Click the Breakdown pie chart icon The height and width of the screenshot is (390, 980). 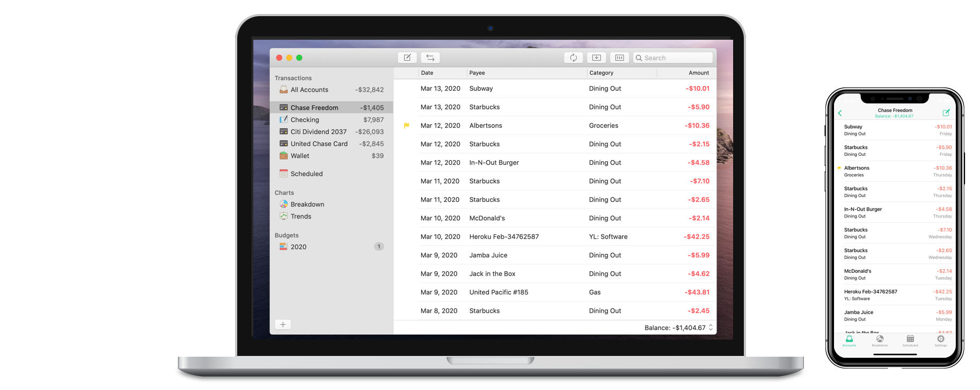coord(283,204)
